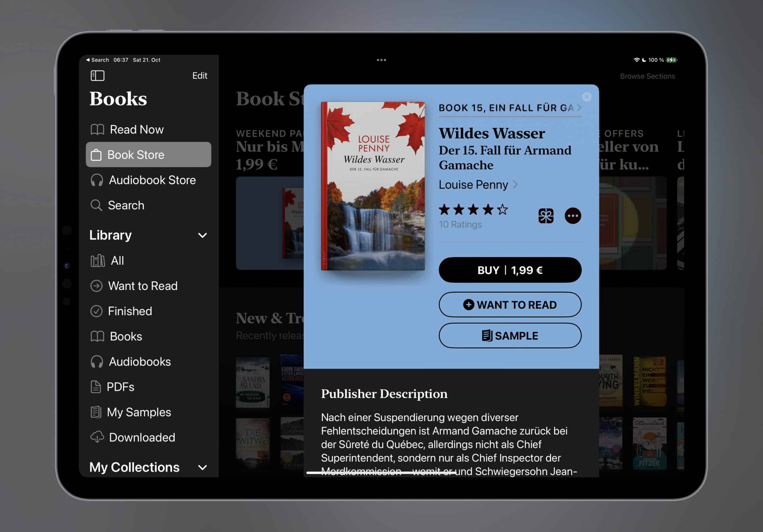Open author Louise Penny page
Screen dimensions: 763x532
(478, 185)
